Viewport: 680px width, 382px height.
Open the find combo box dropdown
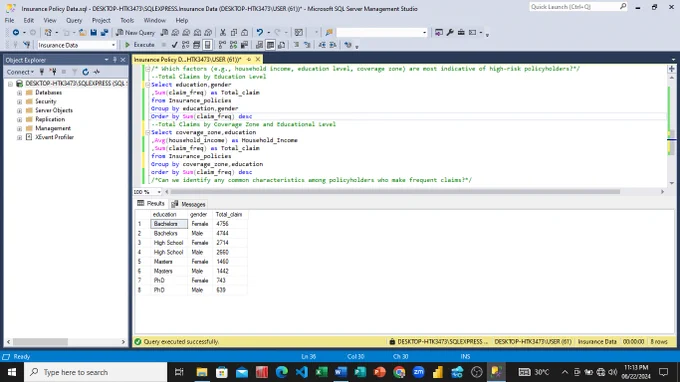(x=424, y=33)
